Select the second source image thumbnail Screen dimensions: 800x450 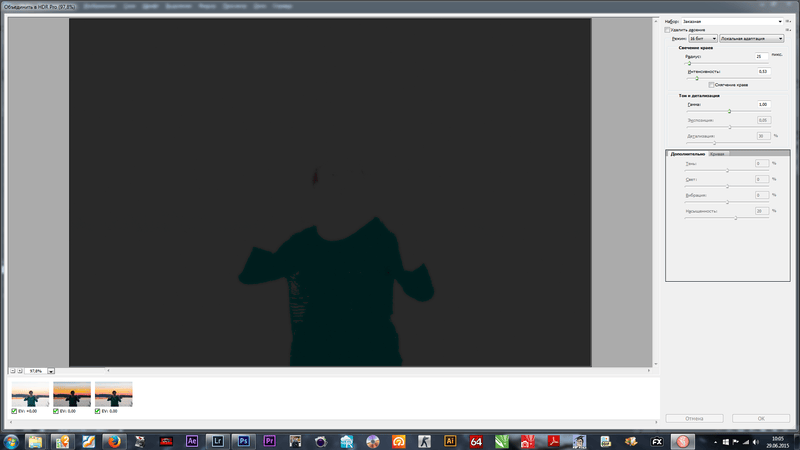[x=72, y=394]
